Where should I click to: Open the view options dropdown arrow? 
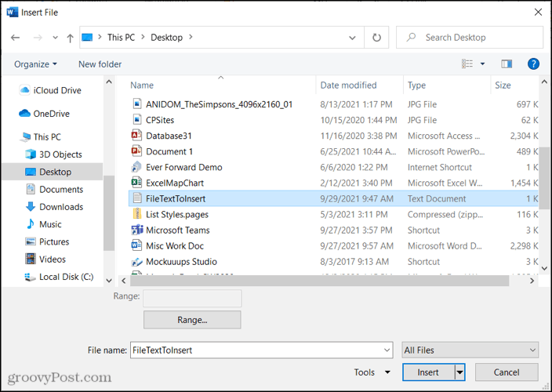click(482, 64)
